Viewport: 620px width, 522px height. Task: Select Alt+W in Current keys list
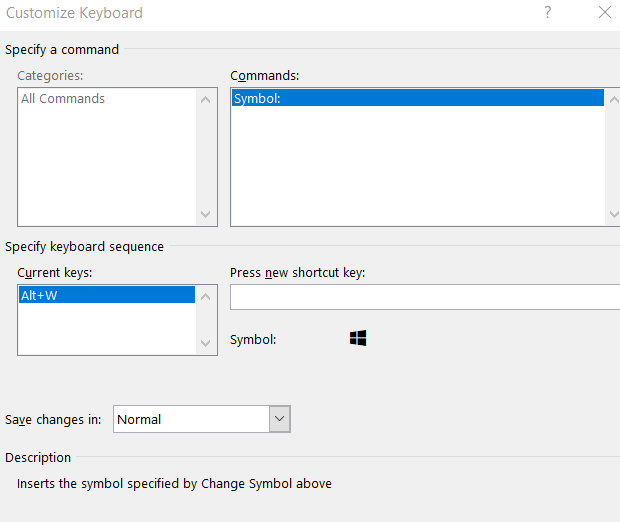pyautogui.click(x=107, y=295)
